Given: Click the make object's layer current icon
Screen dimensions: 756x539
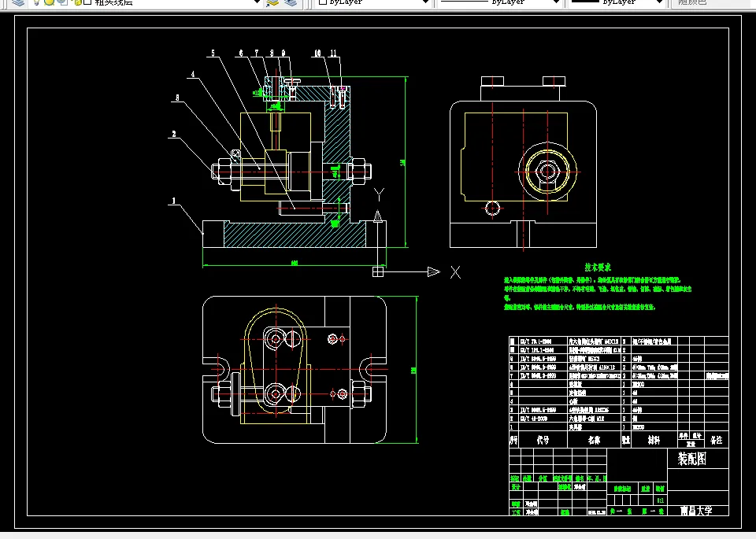Looking at the screenshot, I should pyautogui.click(x=273, y=2).
